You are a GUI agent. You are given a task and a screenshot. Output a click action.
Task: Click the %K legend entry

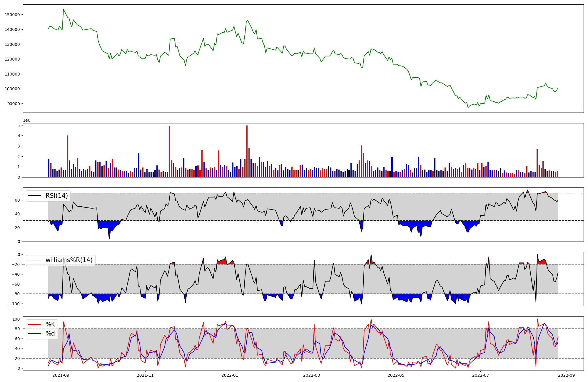[50, 324]
